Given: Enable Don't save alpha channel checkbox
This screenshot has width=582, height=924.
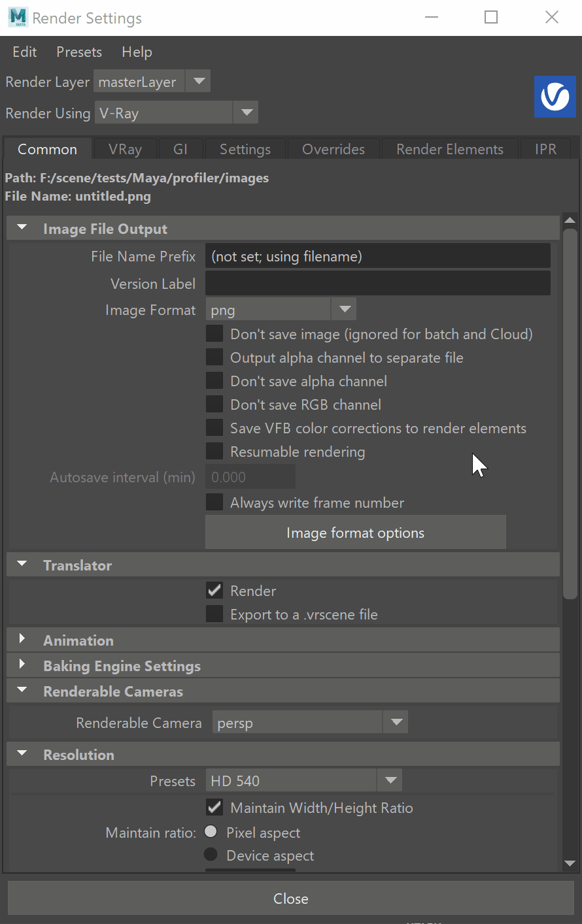Looking at the screenshot, I should click(214, 381).
